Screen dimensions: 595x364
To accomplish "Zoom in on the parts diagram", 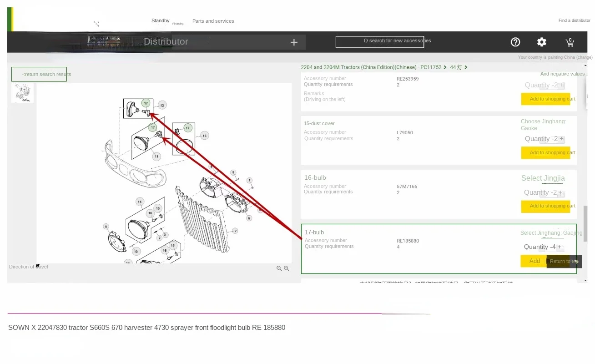I will (x=287, y=268).
